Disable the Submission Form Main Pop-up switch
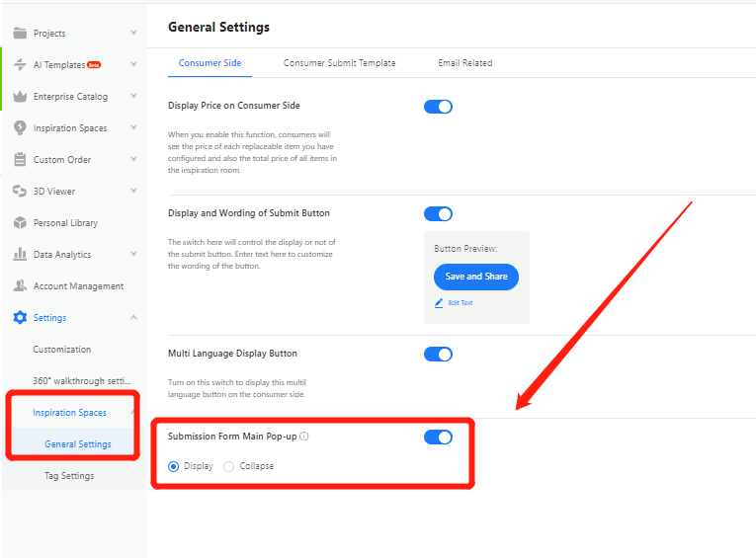This screenshot has width=756, height=558. 438,437
